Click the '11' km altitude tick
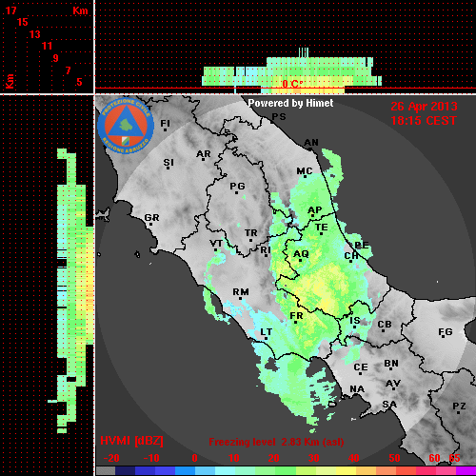Screen dimensions: 476x476 47,46
